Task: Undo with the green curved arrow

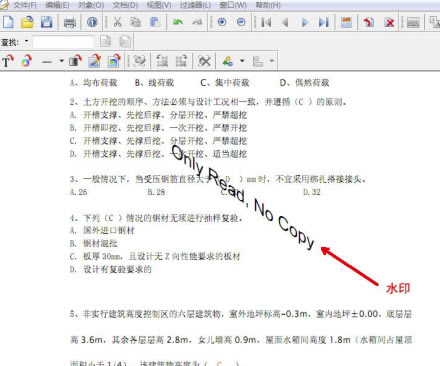Action: coord(178,22)
